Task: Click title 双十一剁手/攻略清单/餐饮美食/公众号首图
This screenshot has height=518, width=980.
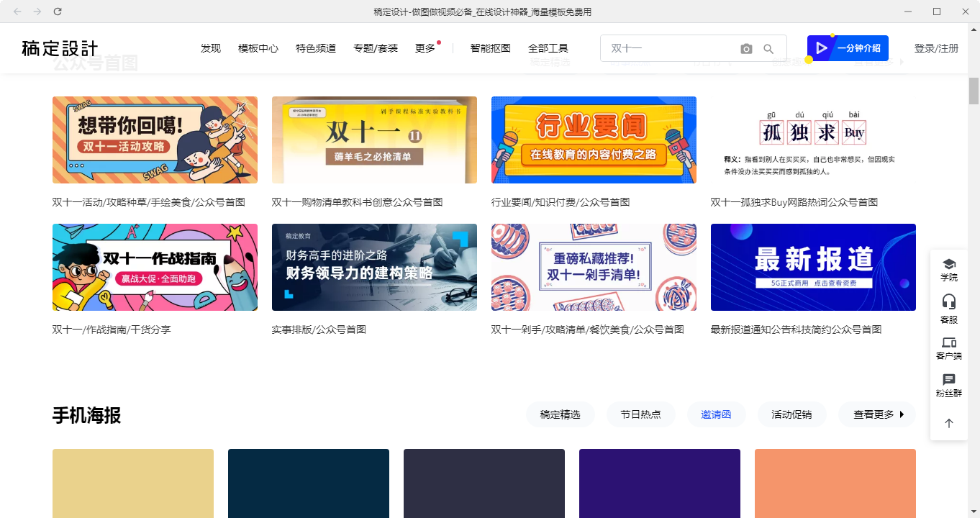Action: point(587,330)
